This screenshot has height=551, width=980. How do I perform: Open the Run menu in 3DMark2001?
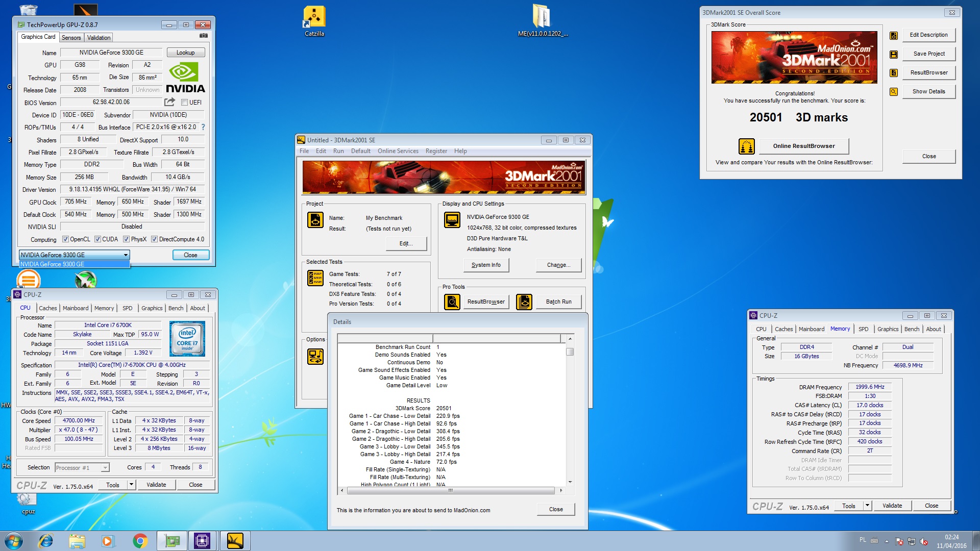[x=338, y=151]
